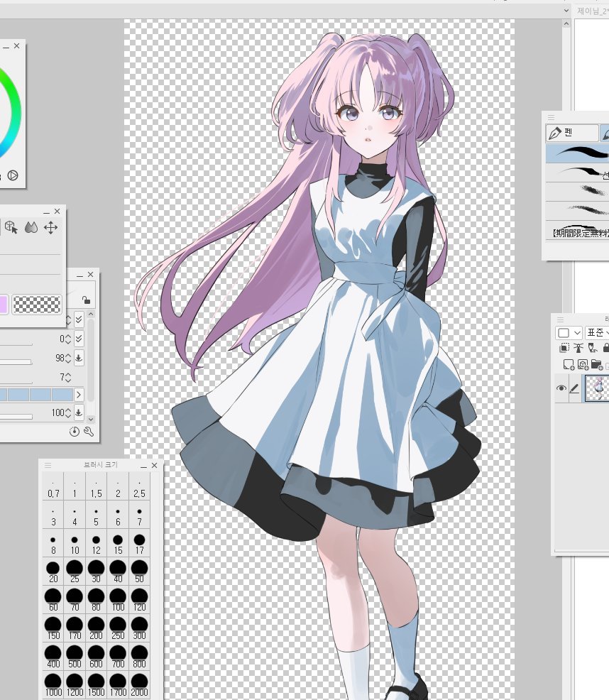
Task: Hide the layer using the eye icon
Action: (x=561, y=388)
